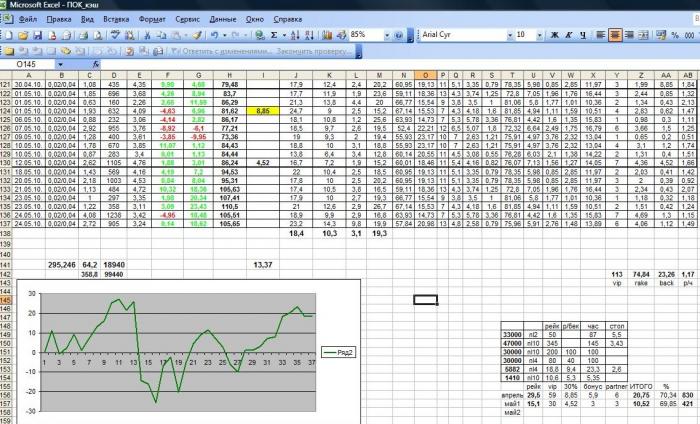Image resolution: width=700 pixels, height=424 pixels.
Task: Open the Вставка menu
Action: point(116,19)
